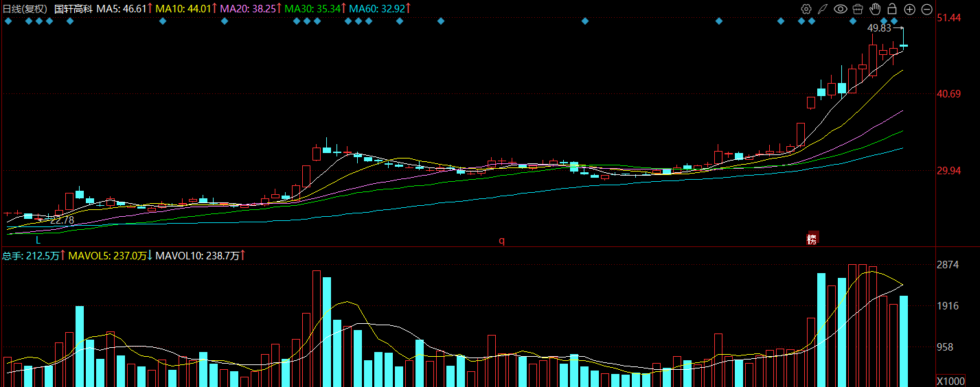980x387 pixels.
Task: Select the latest cyan candlestick under 49.83
Action: click(904, 45)
